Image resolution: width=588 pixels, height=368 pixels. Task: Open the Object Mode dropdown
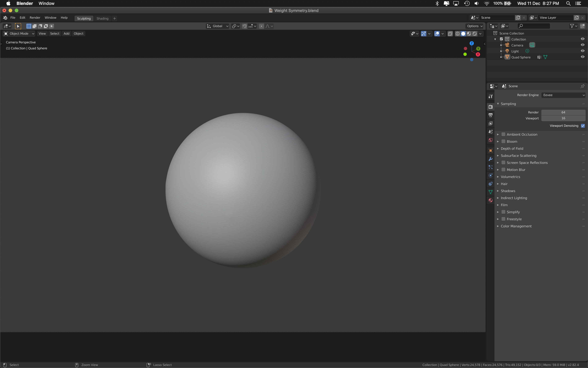click(19, 34)
